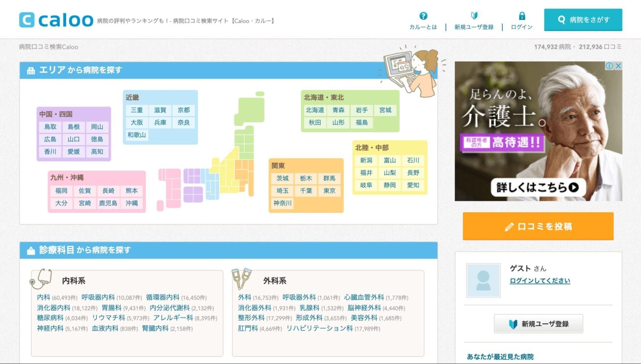Screen dimensions: 641x364
Task: Click the guest user avatar
Action: pos(483,280)
